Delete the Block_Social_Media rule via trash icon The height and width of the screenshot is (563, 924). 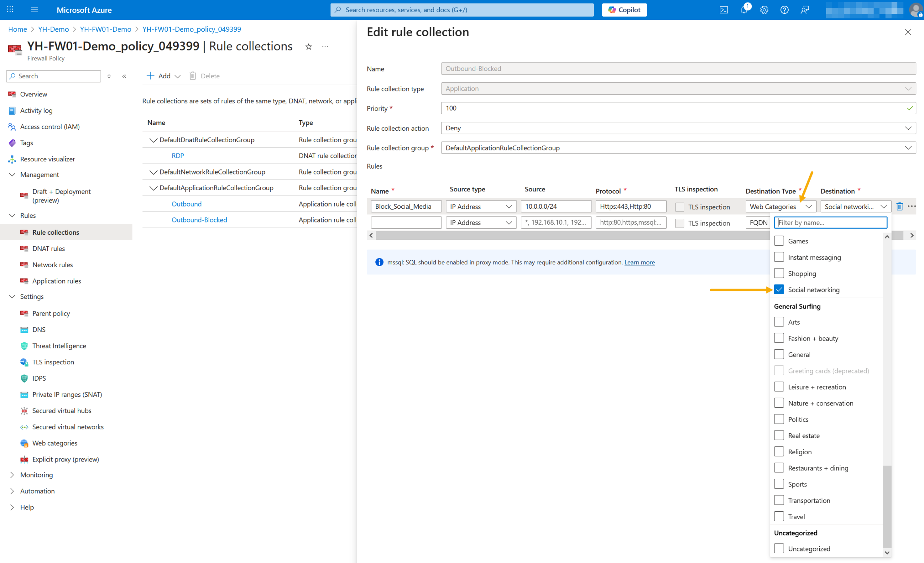coord(899,206)
